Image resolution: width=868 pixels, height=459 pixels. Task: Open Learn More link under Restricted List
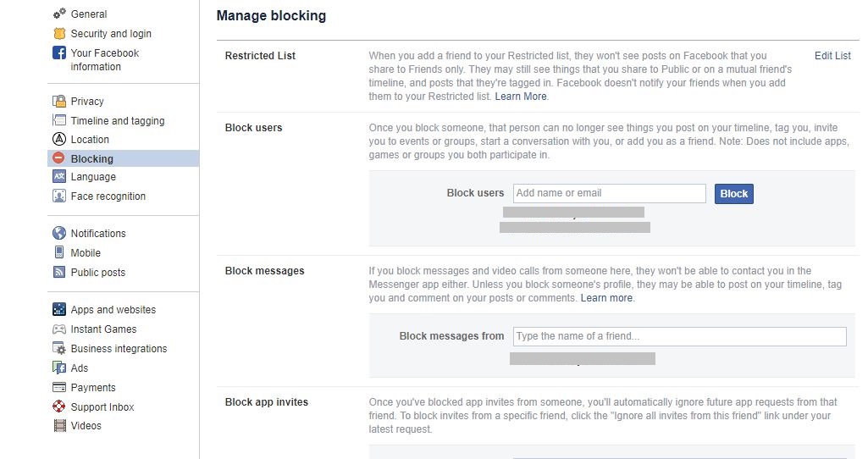point(520,97)
